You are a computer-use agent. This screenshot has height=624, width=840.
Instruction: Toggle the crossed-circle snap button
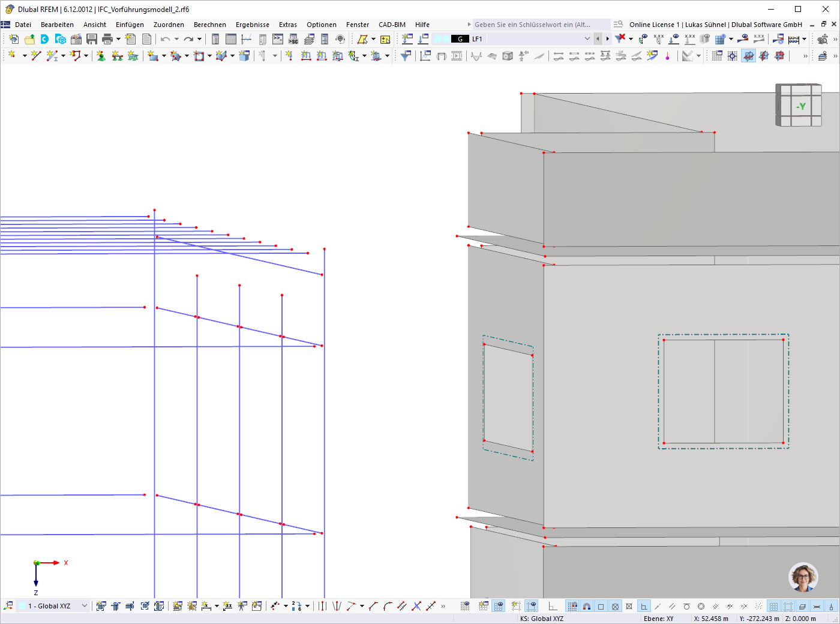click(x=615, y=606)
